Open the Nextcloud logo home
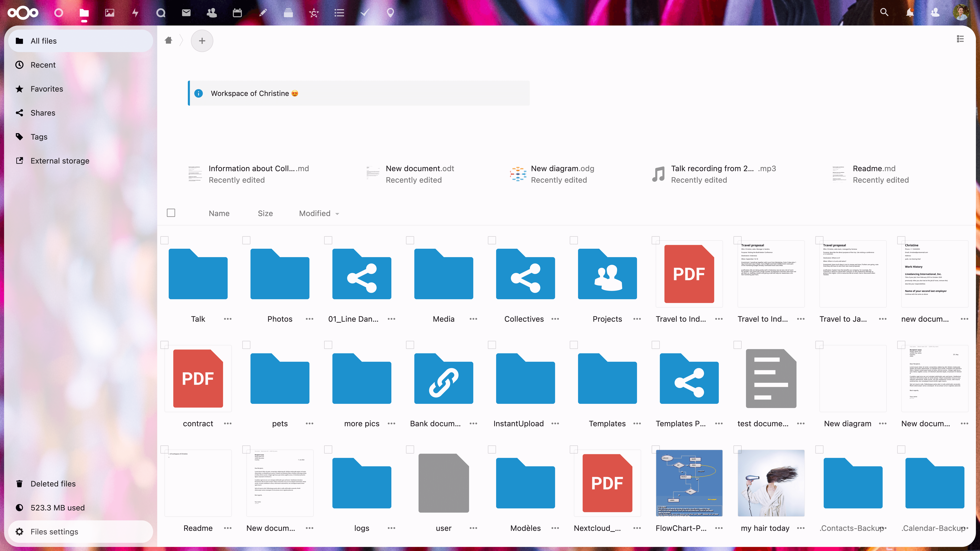Screen dimensions: 980x551 [23, 13]
